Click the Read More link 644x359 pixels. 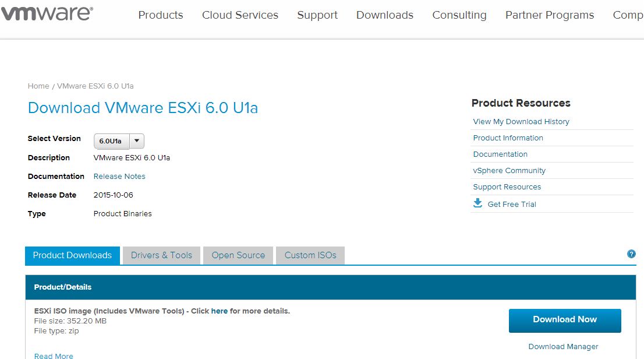54,356
